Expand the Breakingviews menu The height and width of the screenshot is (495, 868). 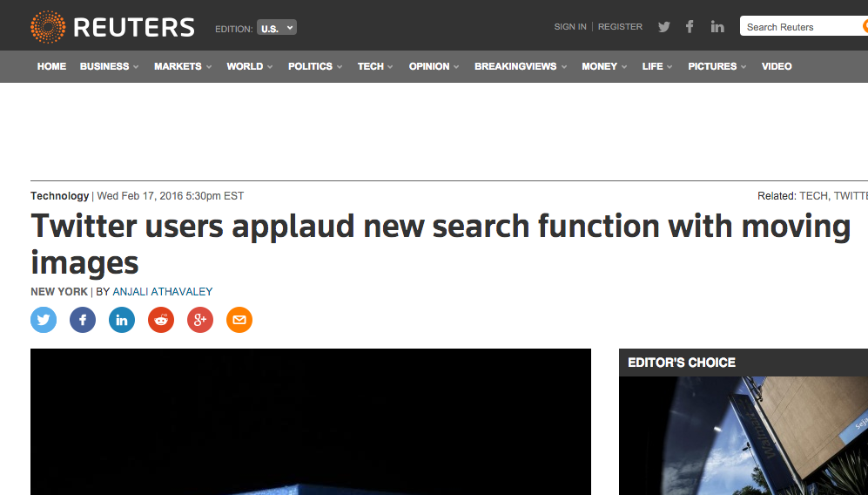521,66
